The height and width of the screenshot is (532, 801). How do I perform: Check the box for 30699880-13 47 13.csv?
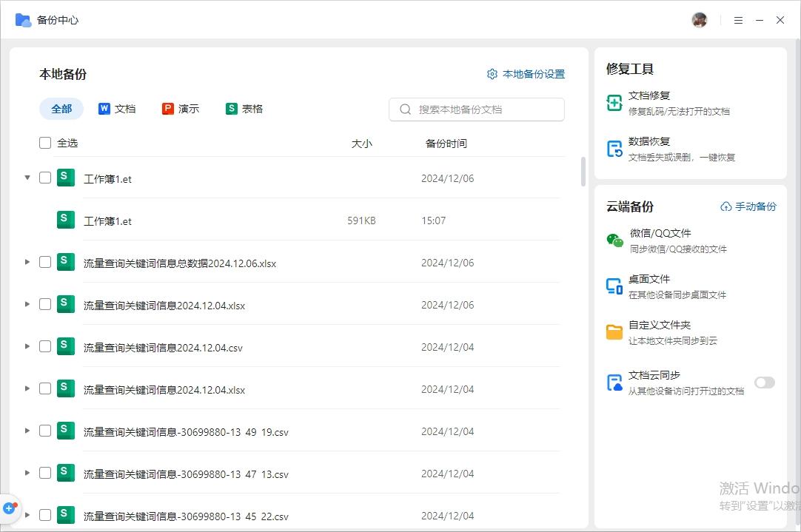click(45, 474)
